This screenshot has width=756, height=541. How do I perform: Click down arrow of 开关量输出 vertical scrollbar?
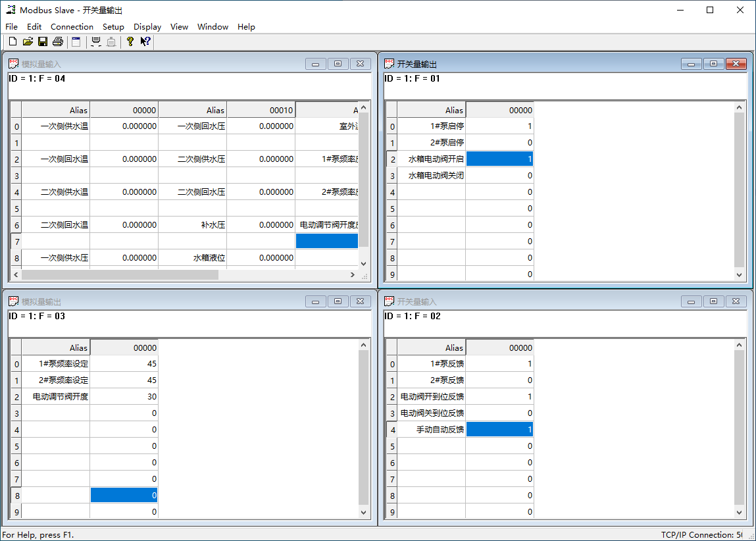739,274
